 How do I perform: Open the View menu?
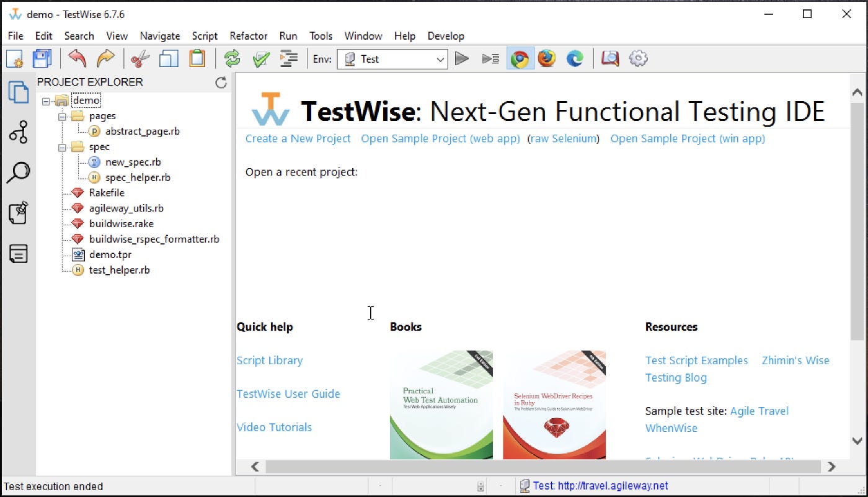(117, 36)
